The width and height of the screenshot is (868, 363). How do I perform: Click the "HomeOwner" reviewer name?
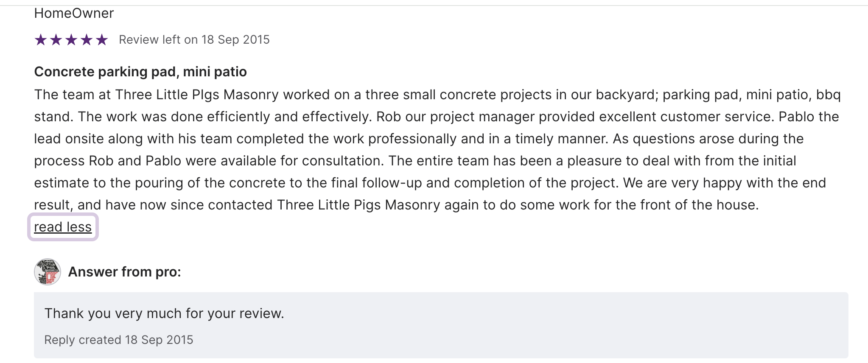point(74,14)
